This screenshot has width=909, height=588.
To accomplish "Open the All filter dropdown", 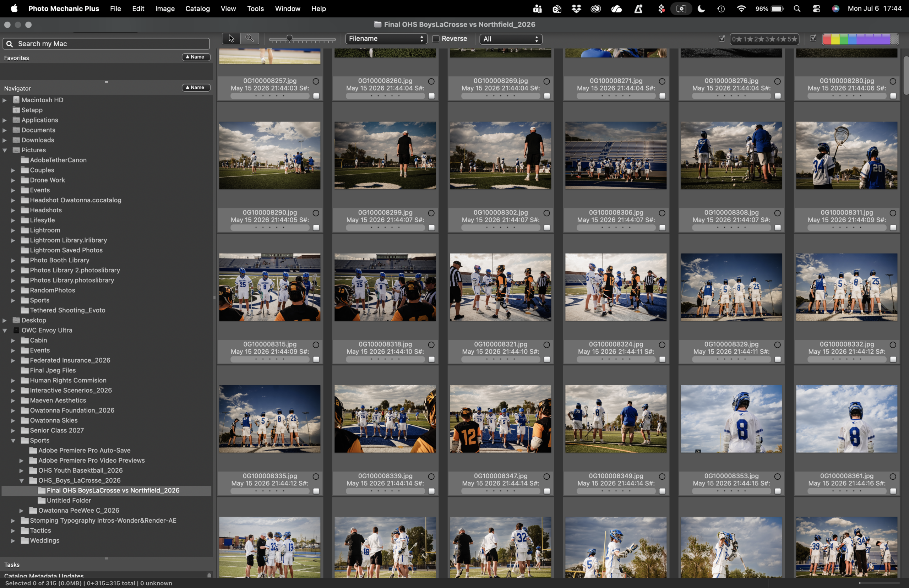I will click(511, 39).
